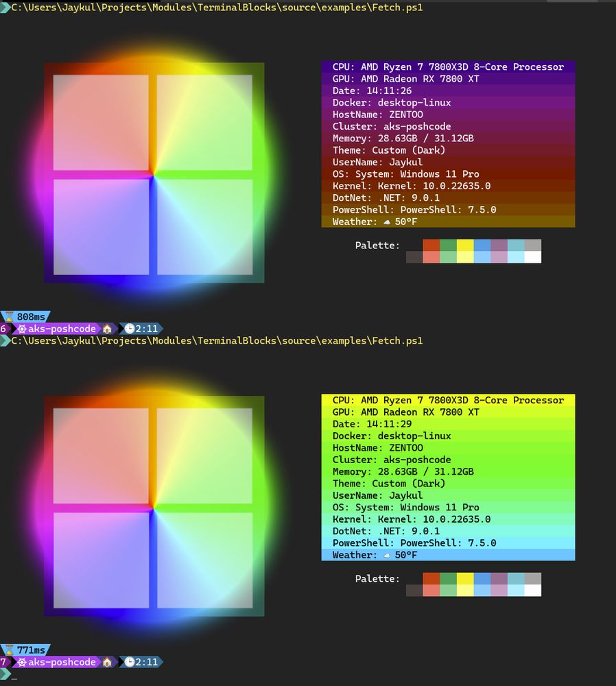
Task: Click 'Docker: desktop-linux' in the green block
Action: click(392, 436)
